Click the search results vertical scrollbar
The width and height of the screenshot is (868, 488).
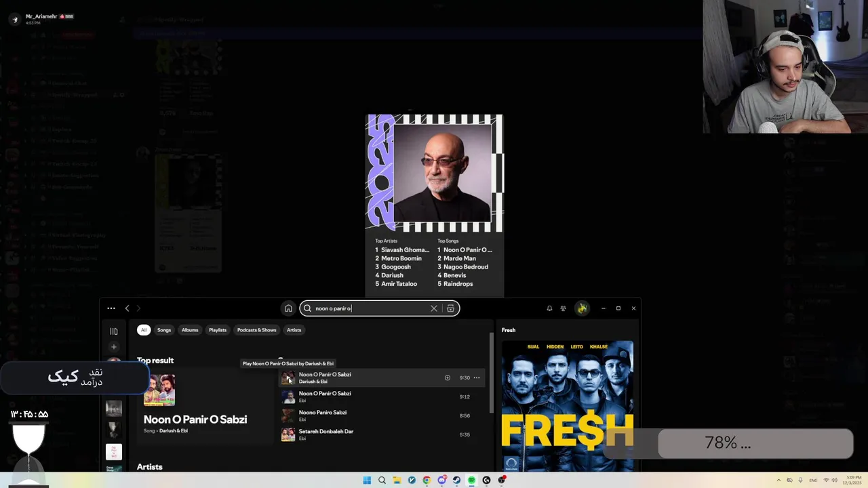(x=492, y=373)
